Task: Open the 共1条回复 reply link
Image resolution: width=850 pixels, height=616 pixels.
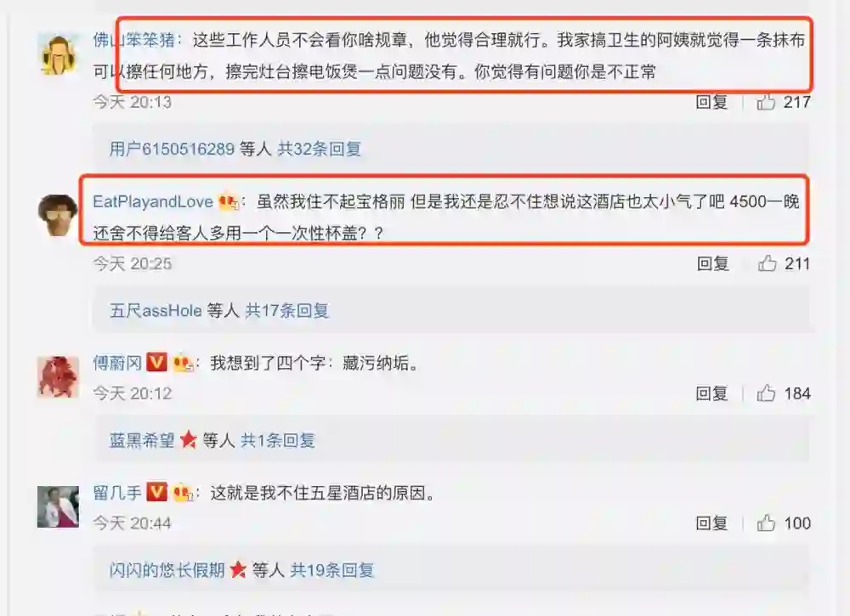Action: 278,440
